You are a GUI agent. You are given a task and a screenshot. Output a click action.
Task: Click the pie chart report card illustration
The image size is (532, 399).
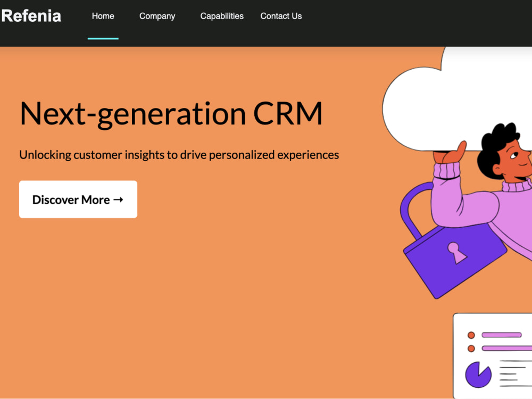pos(493,355)
